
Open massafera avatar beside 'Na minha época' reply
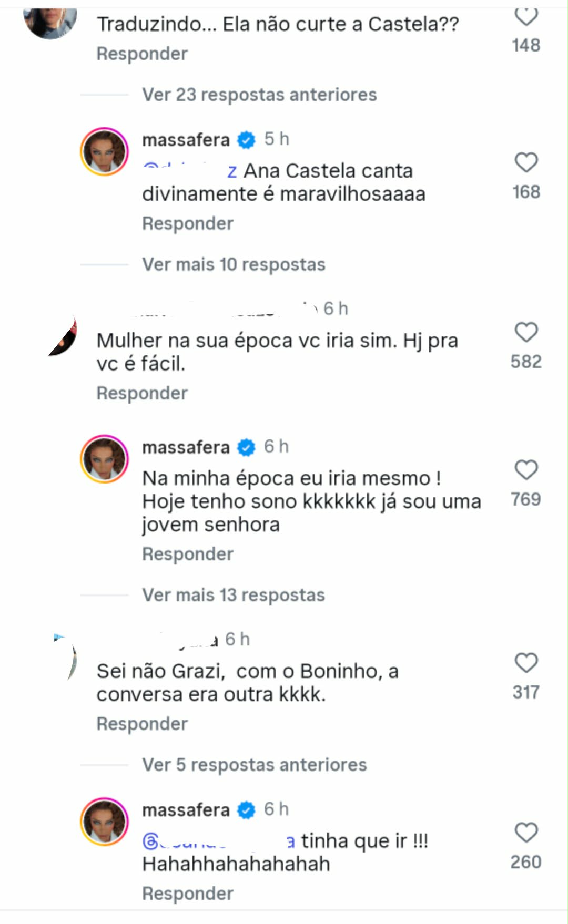pos(104,459)
